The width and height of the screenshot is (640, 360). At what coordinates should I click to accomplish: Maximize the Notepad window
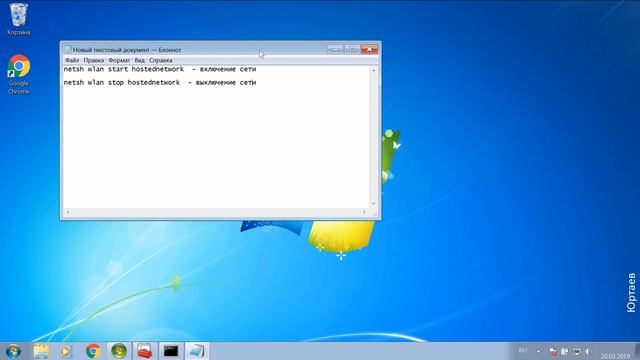(352, 49)
